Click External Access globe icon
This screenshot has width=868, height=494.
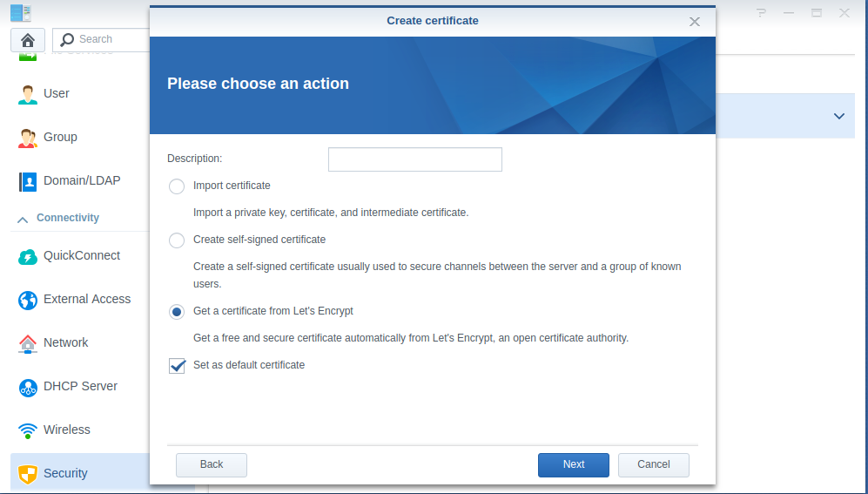[28, 300]
